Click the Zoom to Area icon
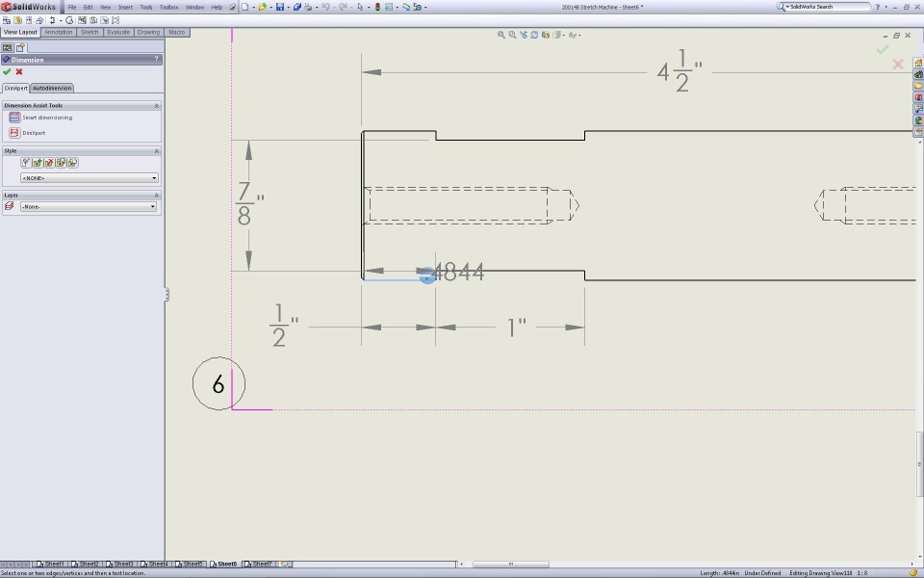 [x=513, y=35]
